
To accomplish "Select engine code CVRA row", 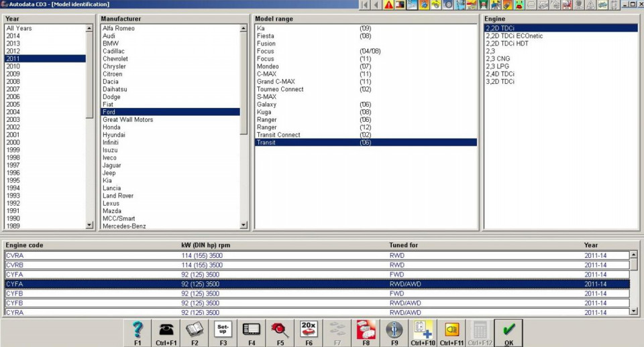I will (x=317, y=255).
